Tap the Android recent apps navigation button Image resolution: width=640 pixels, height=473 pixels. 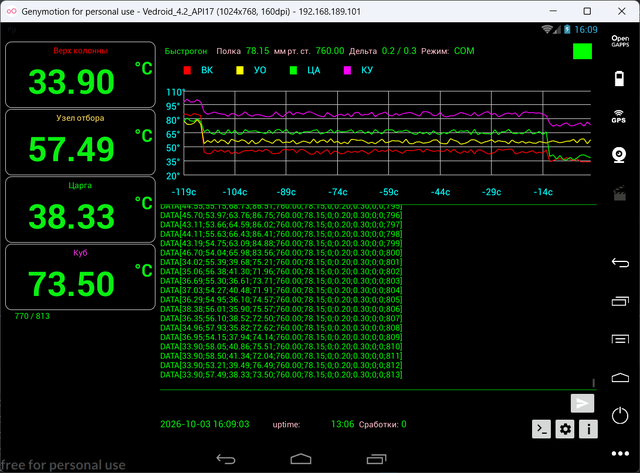click(x=376, y=459)
